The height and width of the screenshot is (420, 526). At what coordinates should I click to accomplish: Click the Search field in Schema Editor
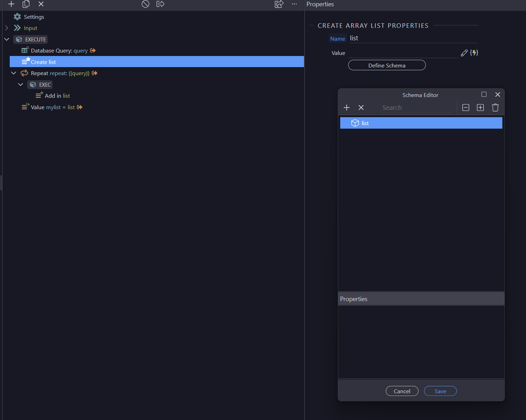click(x=416, y=108)
